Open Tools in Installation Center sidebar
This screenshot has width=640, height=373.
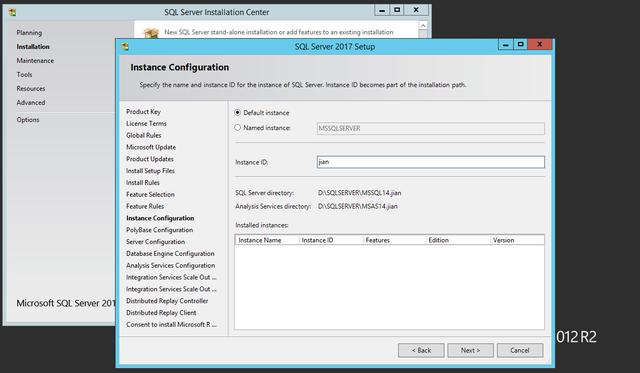coord(24,74)
